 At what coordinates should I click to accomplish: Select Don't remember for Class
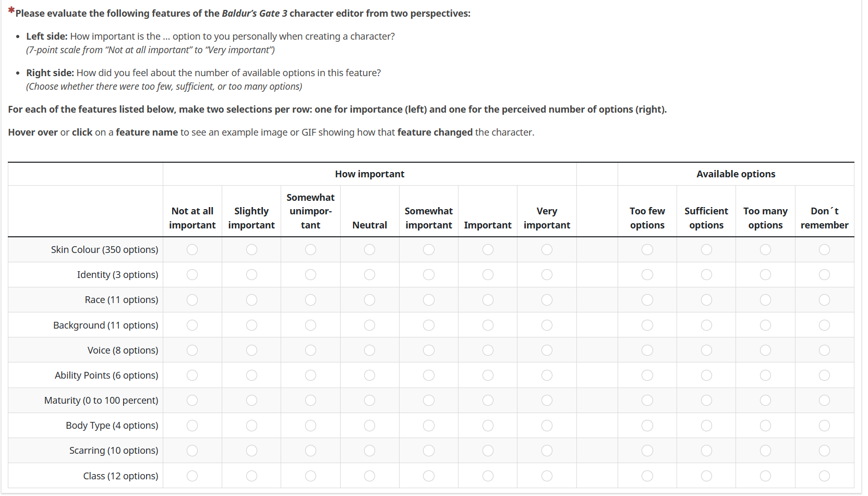pos(824,476)
